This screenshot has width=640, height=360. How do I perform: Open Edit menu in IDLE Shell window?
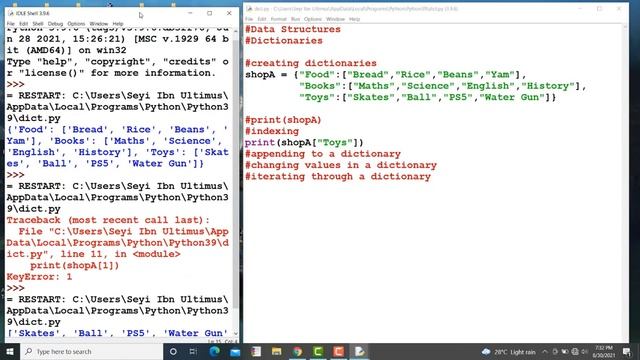pos(24,24)
